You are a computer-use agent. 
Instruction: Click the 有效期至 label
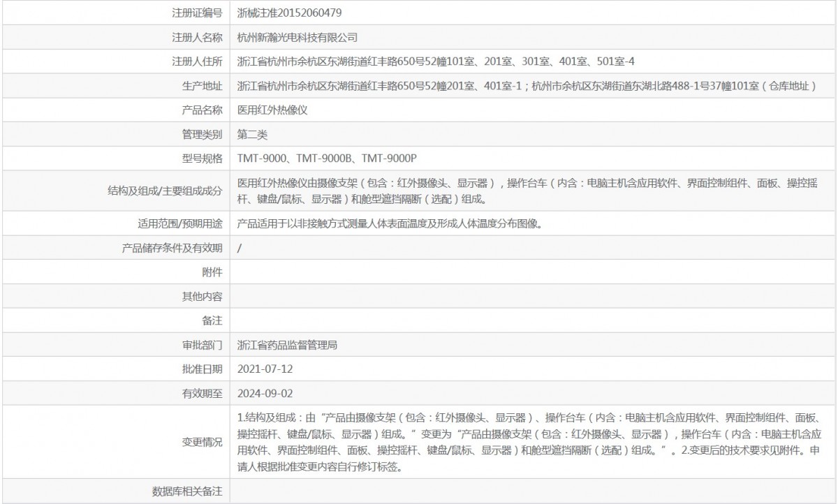click(x=202, y=394)
